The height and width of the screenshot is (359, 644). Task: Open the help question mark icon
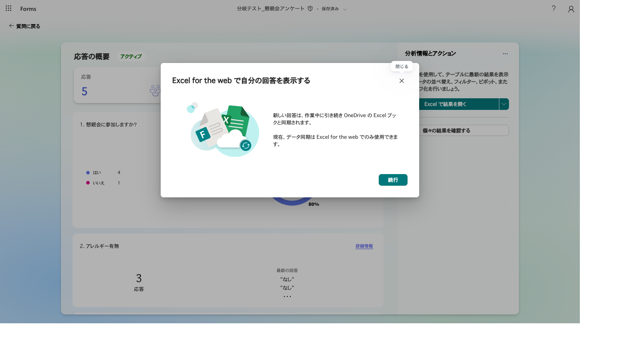coord(553,8)
